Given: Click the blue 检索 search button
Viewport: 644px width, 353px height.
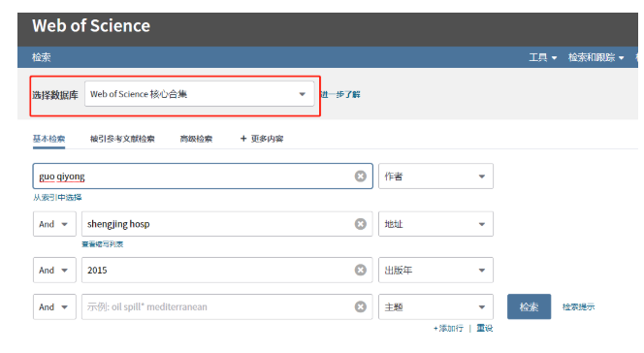Looking at the screenshot, I should [x=529, y=306].
